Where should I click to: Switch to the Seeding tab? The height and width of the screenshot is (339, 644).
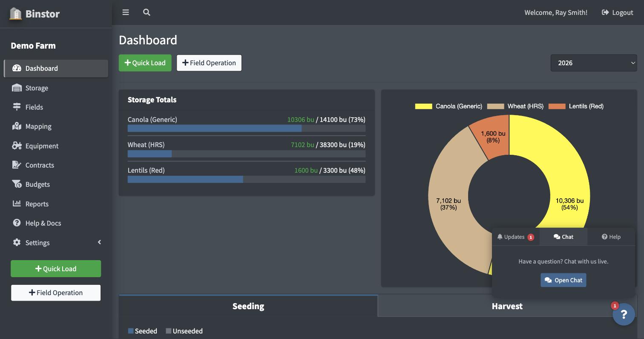point(248,306)
